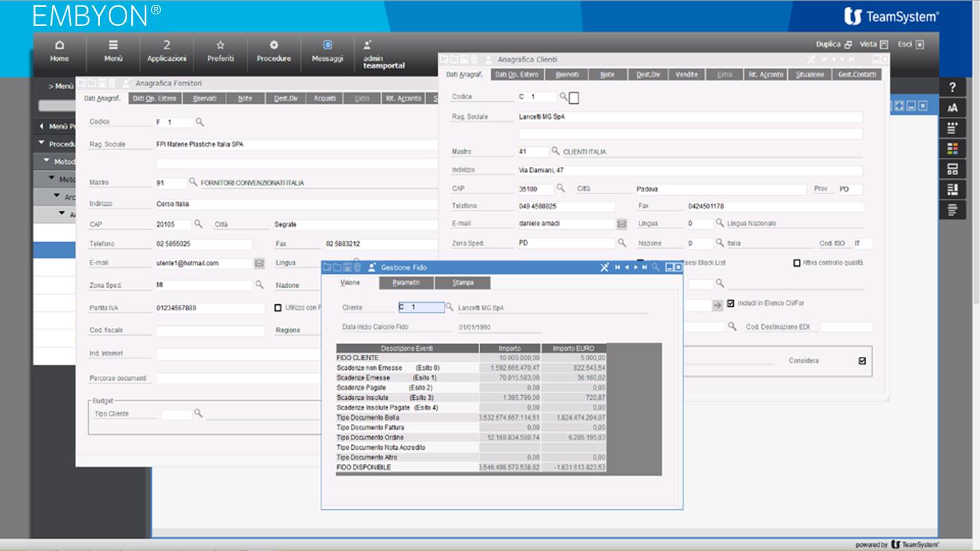Click the Importo EURO column header
The image size is (980, 551).
pos(573,349)
